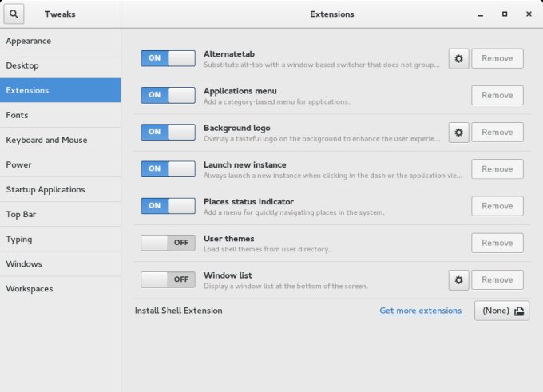The height and width of the screenshot is (392, 543).
Task: Open Startup Applications section
Action: pos(60,190)
